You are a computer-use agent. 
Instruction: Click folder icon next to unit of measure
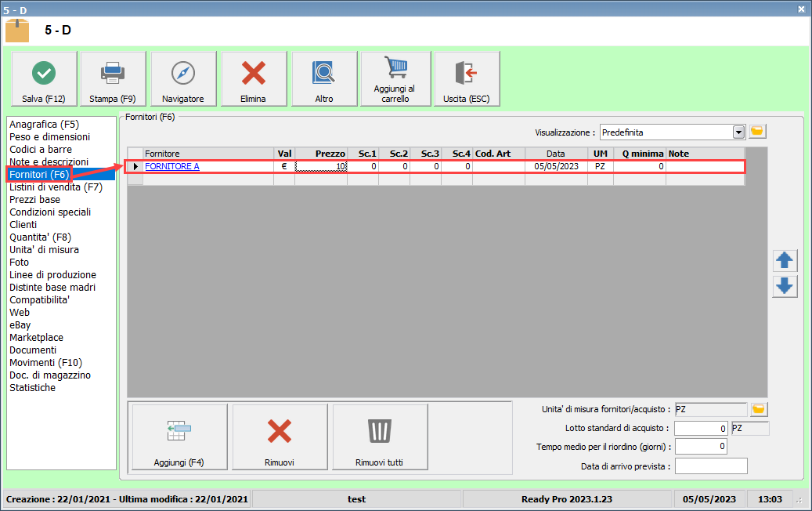pyautogui.click(x=759, y=409)
